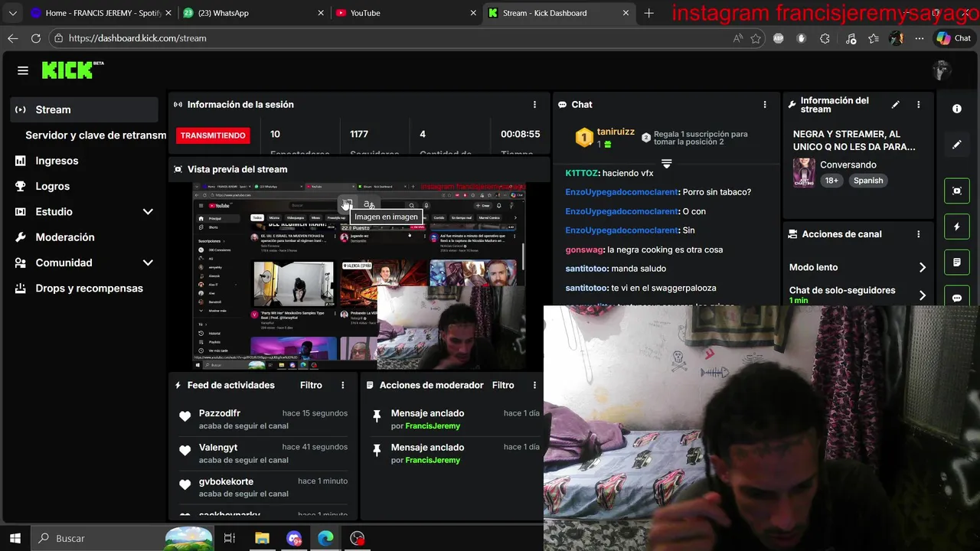Open Task View on taskbar
This screenshot has width=980, height=551.
click(x=229, y=538)
